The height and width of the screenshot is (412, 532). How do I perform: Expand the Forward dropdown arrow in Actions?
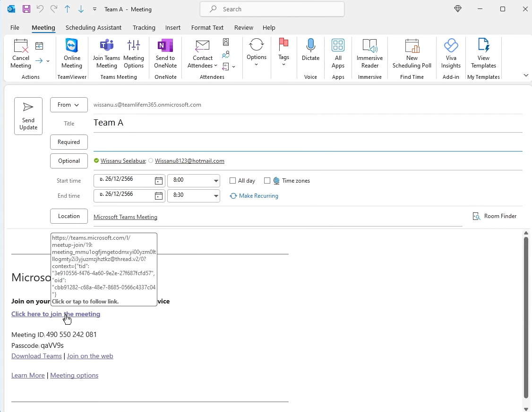coord(48,61)
